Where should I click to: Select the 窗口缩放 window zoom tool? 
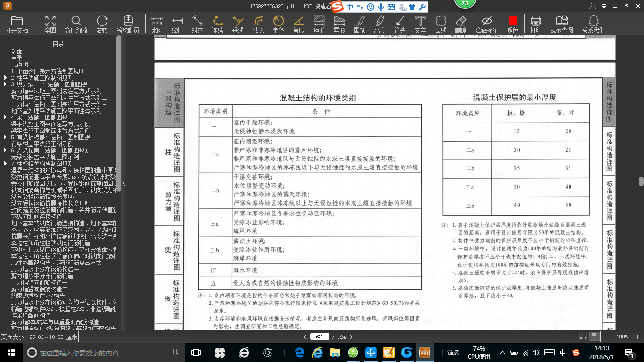76,24
